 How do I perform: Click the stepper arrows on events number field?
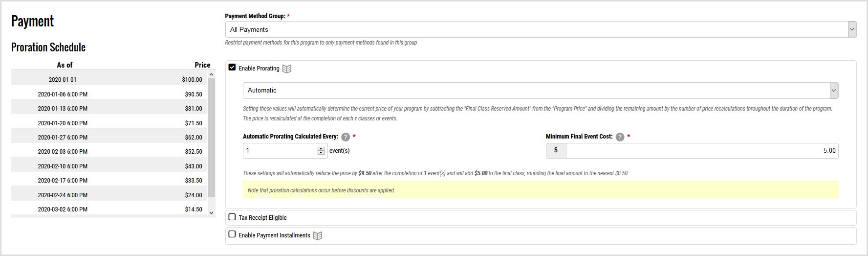(321, 151)
